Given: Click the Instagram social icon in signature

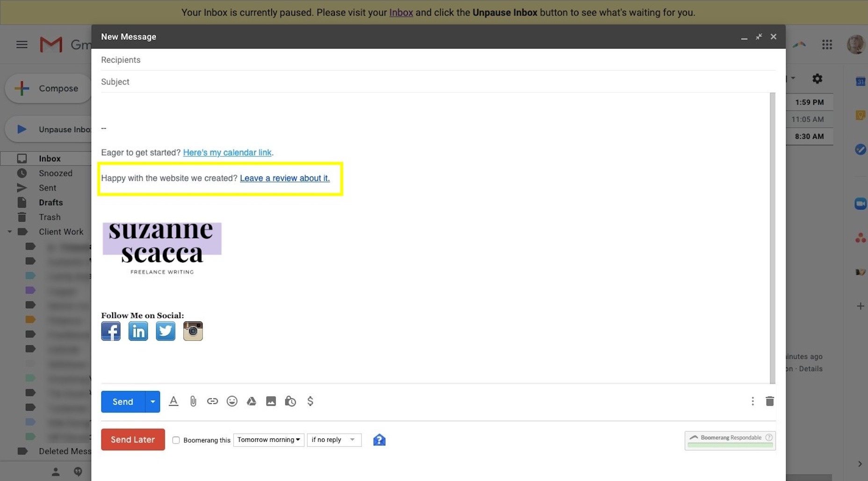Looking at the screenshot, I should pos(193,331).
